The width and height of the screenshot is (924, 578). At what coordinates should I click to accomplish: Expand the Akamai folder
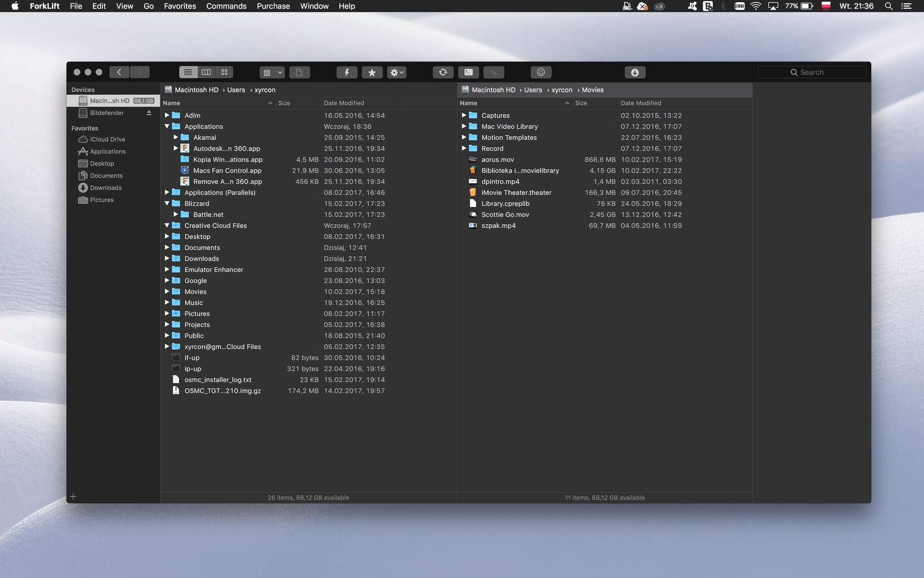(176, 137)
